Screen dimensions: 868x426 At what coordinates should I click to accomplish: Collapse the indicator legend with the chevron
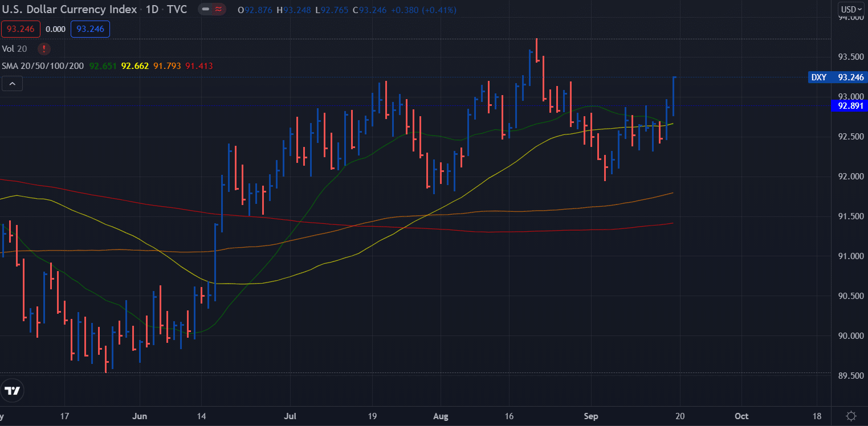click(x=12, y=84)
